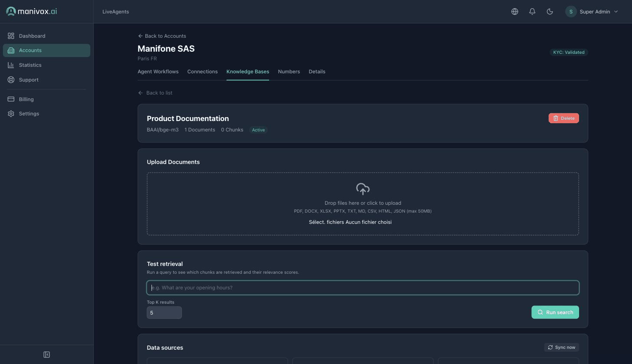Go back to list

pos(155,93)
